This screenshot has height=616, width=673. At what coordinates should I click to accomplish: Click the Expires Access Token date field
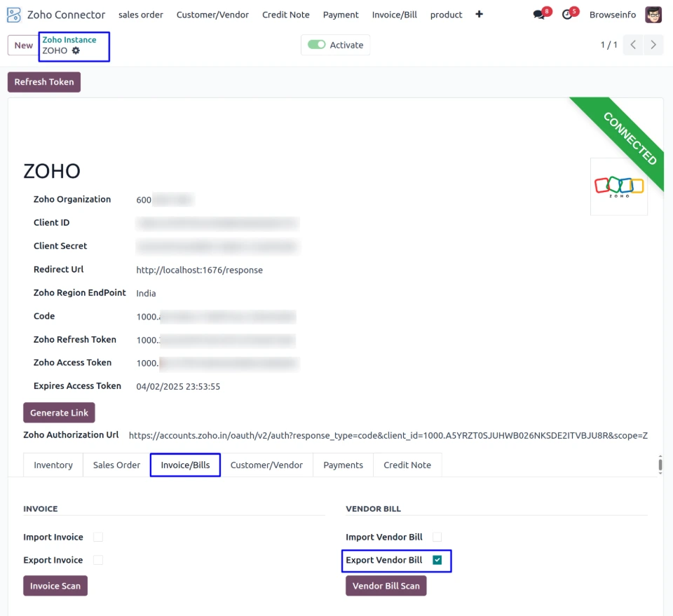click(178, 387)
